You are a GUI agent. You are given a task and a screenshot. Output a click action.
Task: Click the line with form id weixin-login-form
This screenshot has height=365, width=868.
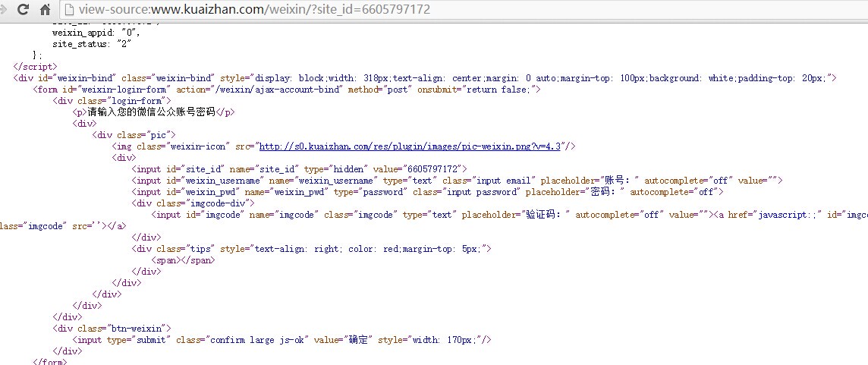[287, 90]
